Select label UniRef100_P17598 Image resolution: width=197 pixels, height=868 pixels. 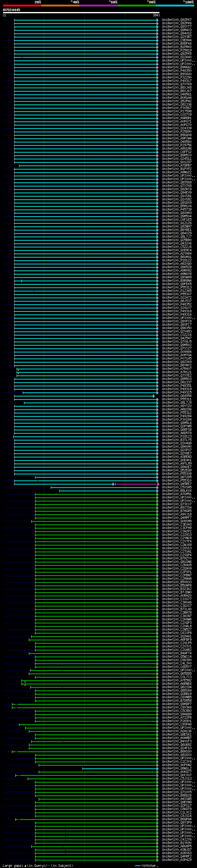(x=177, y=111)
